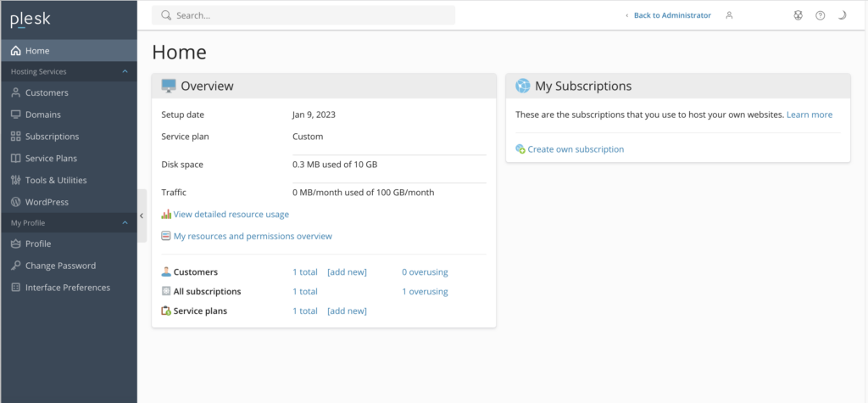Click the WordPress logo icon in sidebar

[15, 202]
